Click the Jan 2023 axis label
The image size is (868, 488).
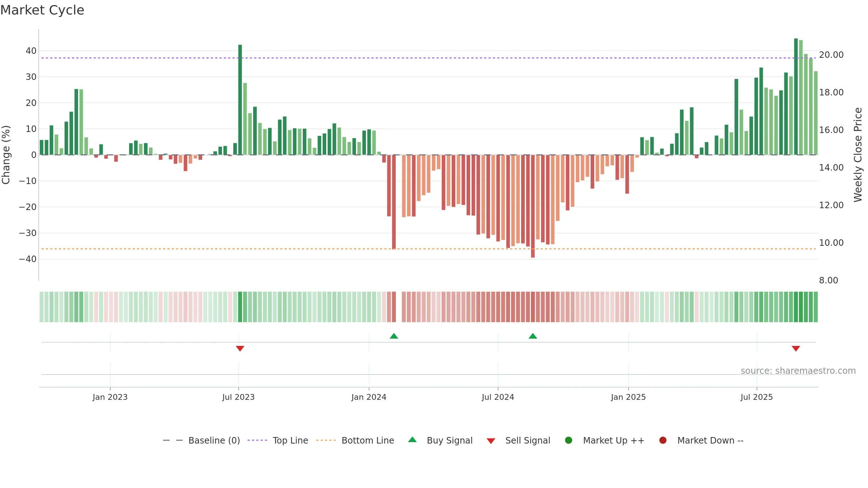coord(110,397)
